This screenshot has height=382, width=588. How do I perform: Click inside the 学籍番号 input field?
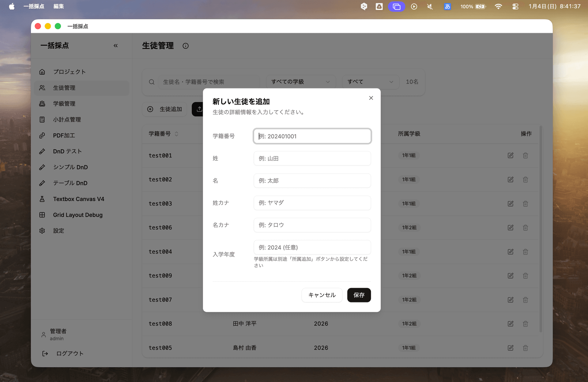312,136
